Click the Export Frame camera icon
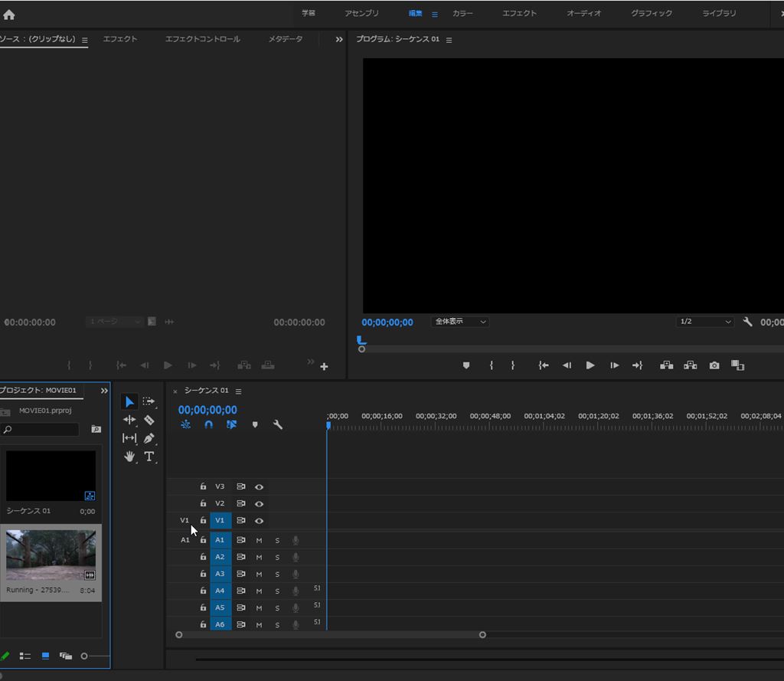784x681 pixels. point(714,365)
